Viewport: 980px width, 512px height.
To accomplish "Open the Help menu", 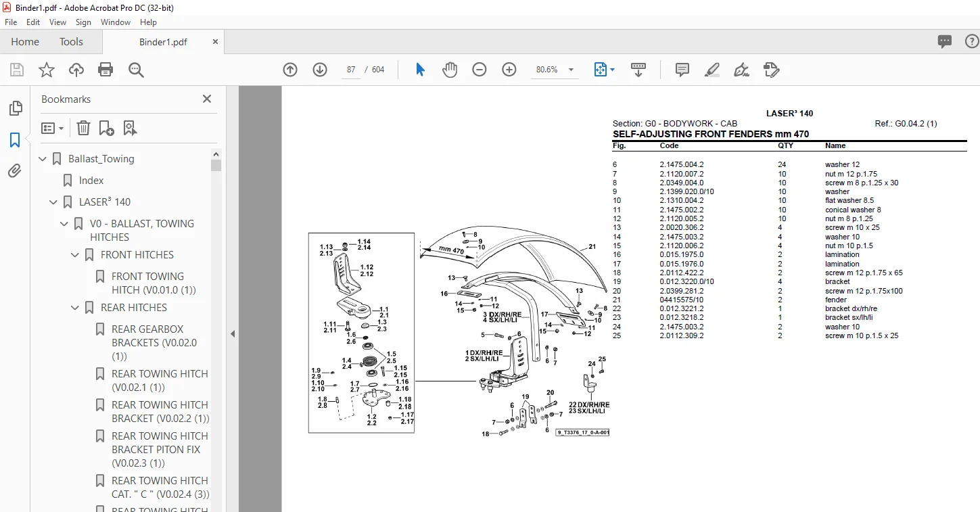I will tap(148, 22).
